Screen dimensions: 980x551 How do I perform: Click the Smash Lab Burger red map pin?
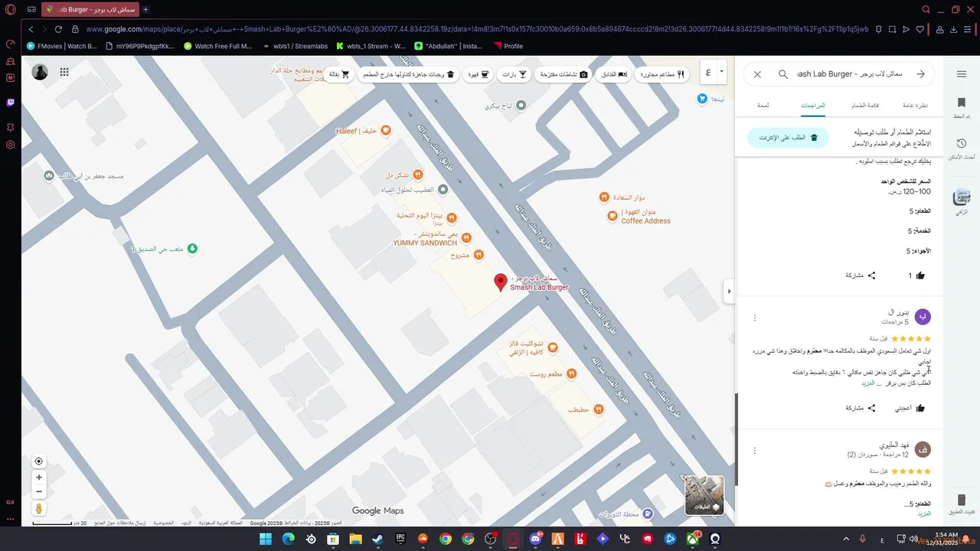tap(501, 282)
